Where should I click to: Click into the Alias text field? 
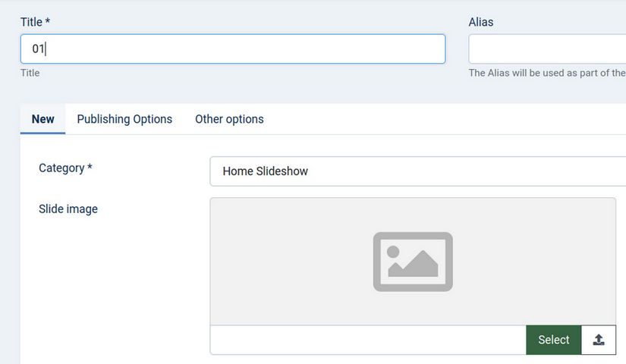547,49
